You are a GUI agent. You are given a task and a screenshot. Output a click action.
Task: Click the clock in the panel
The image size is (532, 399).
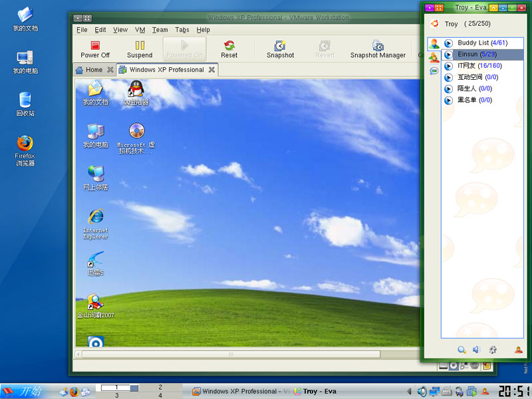513,391
